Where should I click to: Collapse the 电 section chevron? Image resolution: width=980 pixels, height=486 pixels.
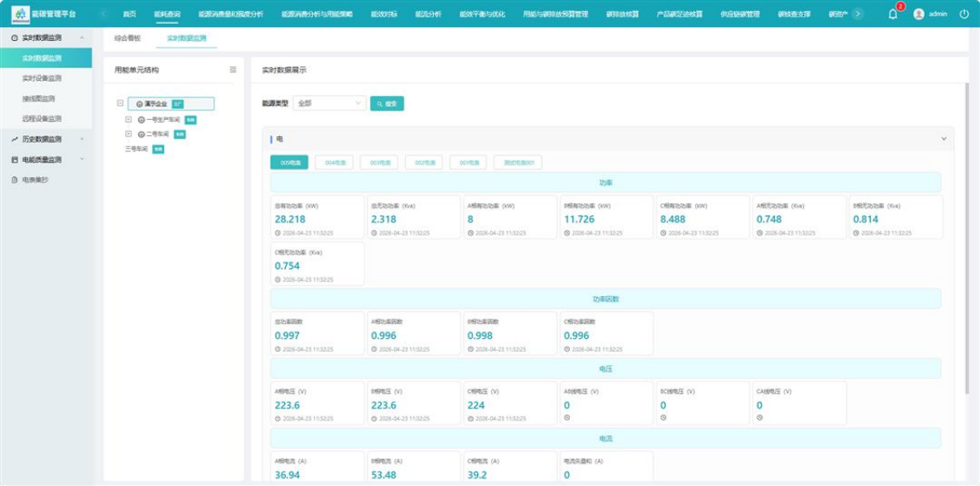click(943, 139)
